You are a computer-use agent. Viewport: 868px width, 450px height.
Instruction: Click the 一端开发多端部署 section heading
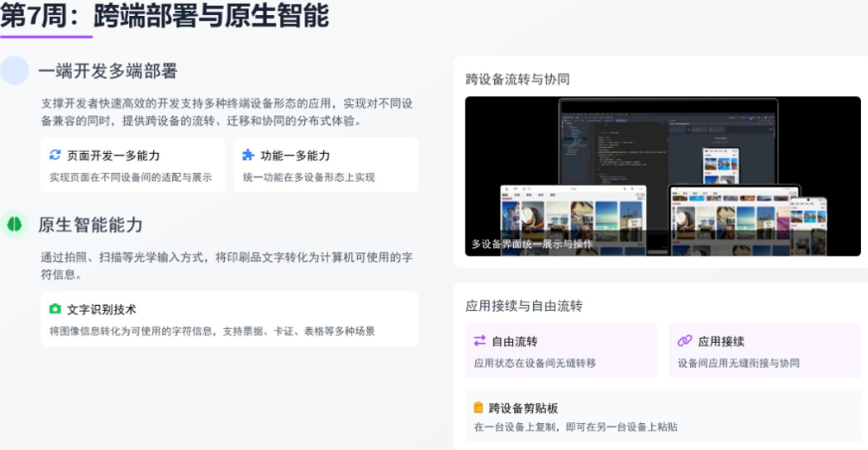tap(107, 71)
